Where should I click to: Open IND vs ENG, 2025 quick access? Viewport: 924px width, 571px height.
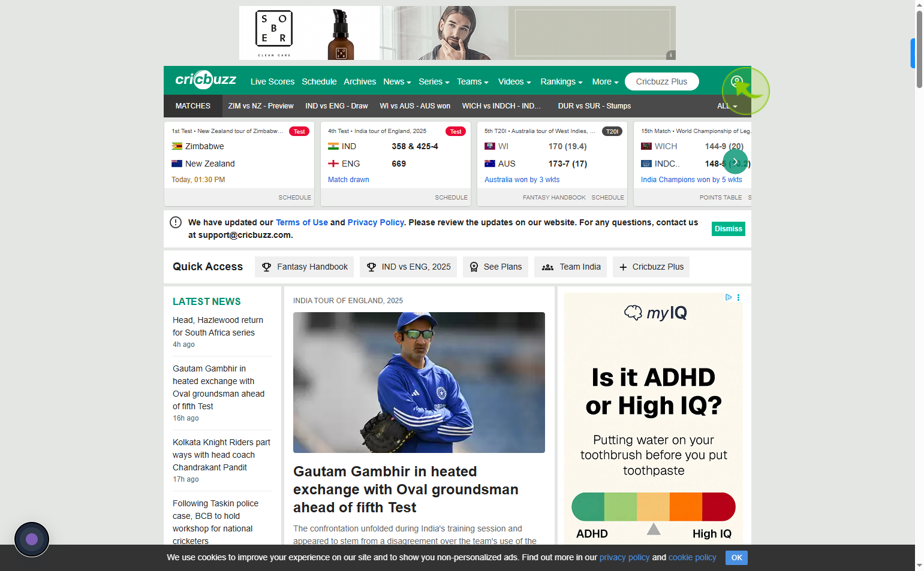[408, 267]
